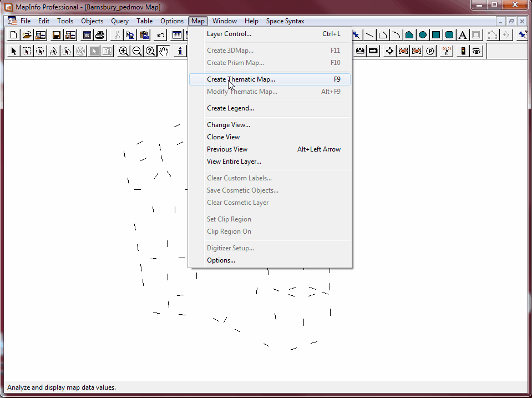Screen dimensions: 532x398
Task: Select Create Thematic Map menu entry
Action: (x=270, y=79)
